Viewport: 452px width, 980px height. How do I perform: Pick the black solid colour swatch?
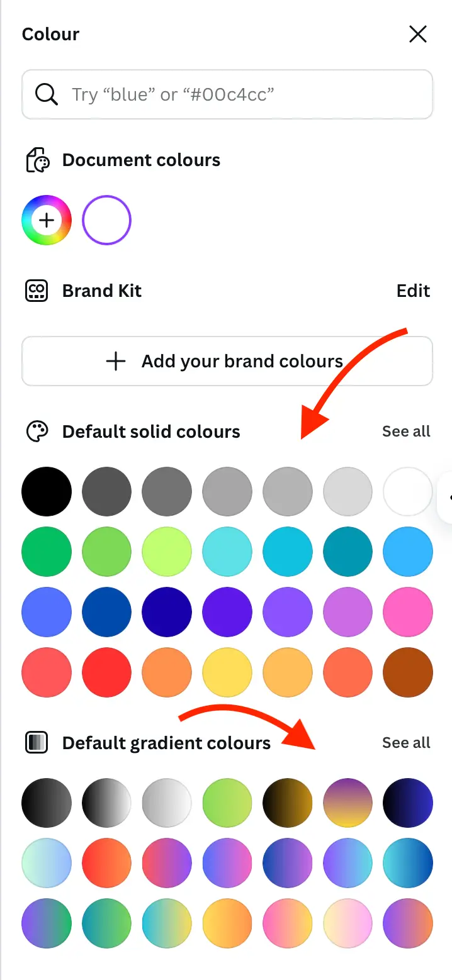pyautogui.click(x=47, y=492)
